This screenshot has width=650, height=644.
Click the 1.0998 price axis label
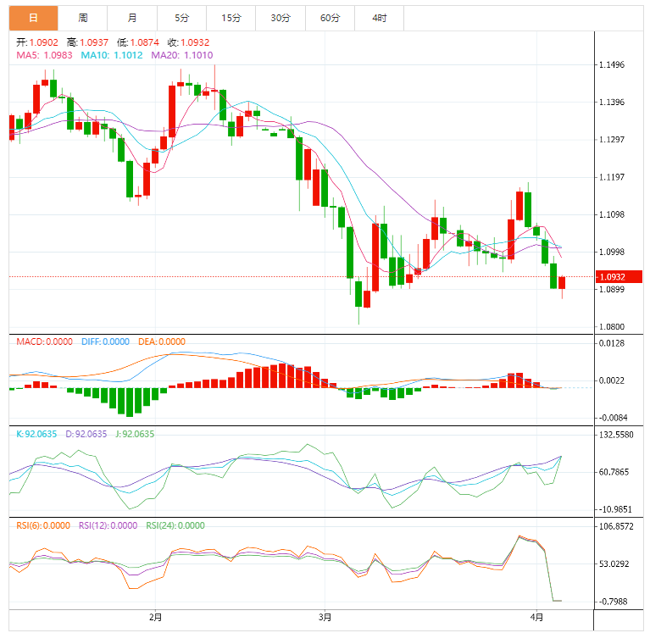(612, 252)
